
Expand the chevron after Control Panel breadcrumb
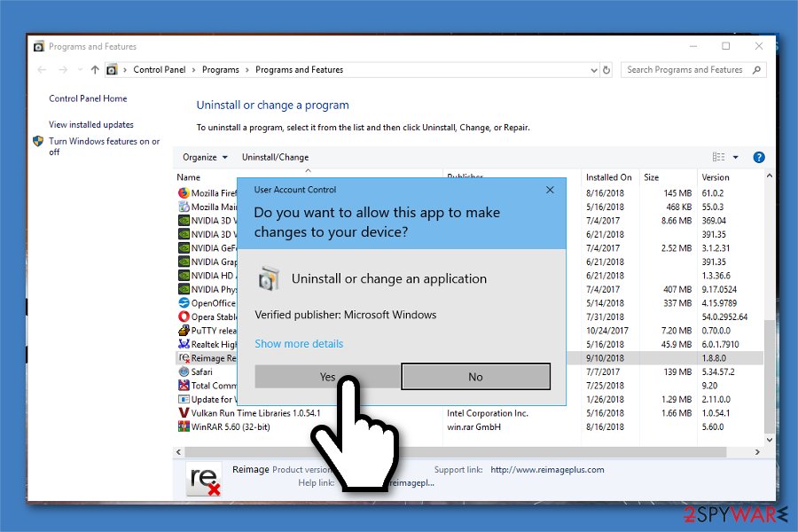tap(194, 70)
